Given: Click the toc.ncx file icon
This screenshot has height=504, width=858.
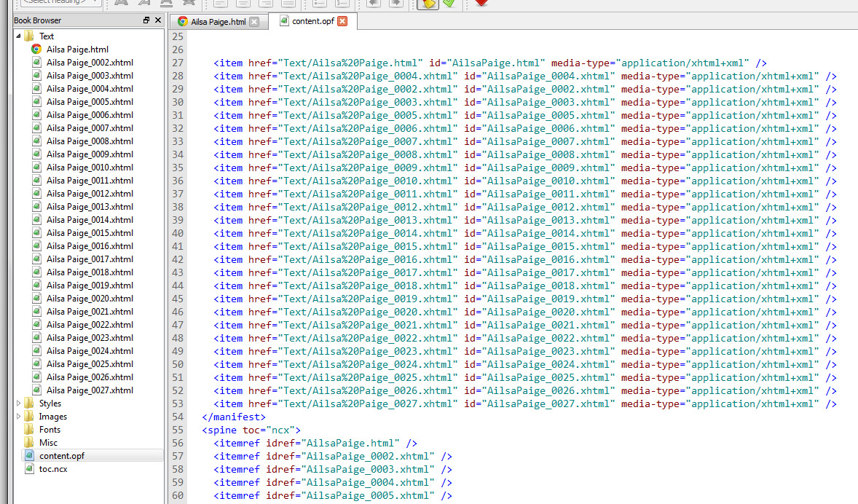Looking at the screenshot, I should pos(30,468).
